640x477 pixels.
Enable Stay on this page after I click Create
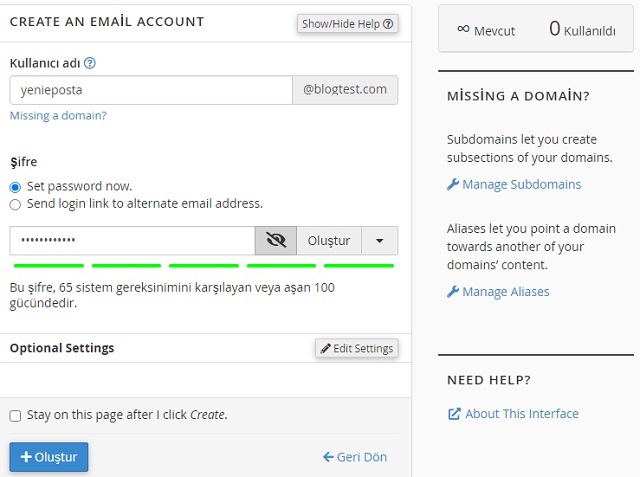15,416
